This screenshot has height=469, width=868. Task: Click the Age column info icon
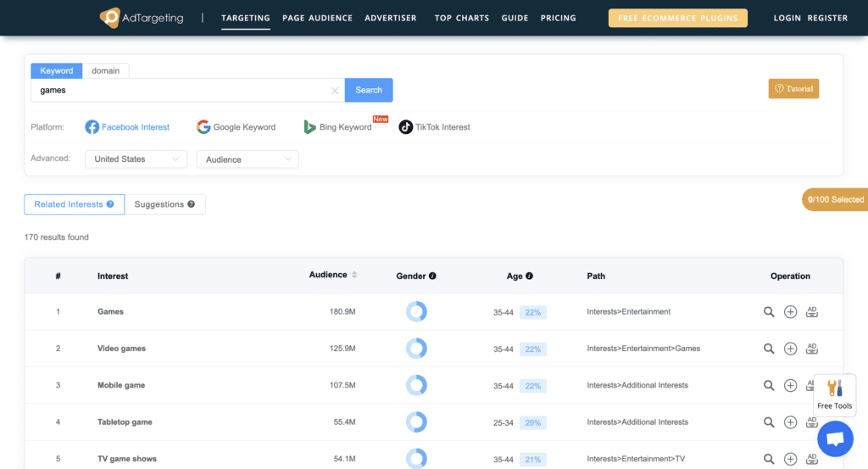529,276
